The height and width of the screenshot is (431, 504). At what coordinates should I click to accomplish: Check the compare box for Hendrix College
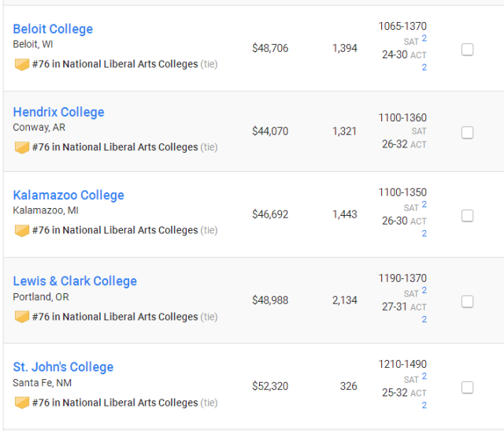(x=467, y=132)
